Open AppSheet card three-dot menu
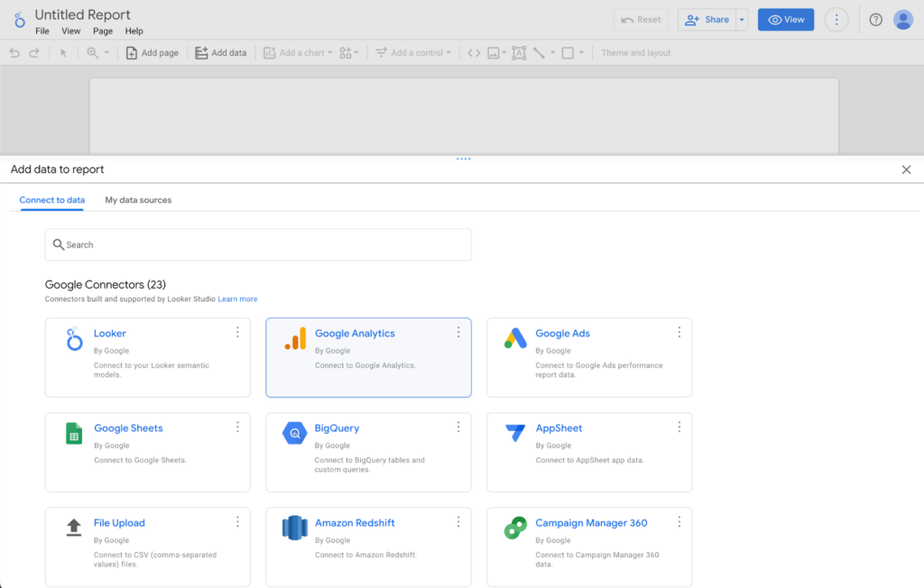924x588 pixels. [679, 427]
